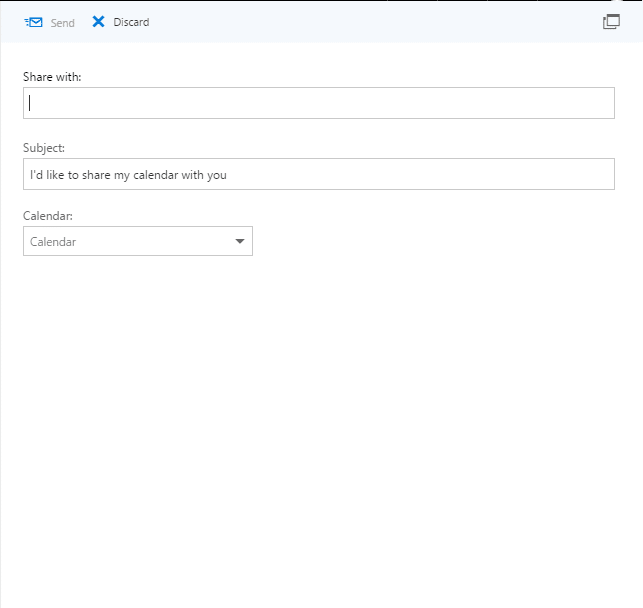Click the blinking cursor in Share with
The width and height of the screenshot is (643, 608).
click(x=30, y=103)
